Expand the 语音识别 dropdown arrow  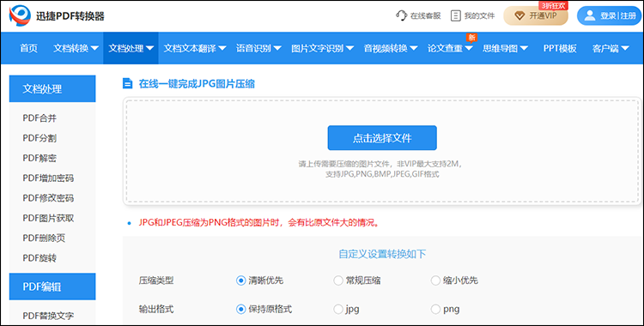277,48
